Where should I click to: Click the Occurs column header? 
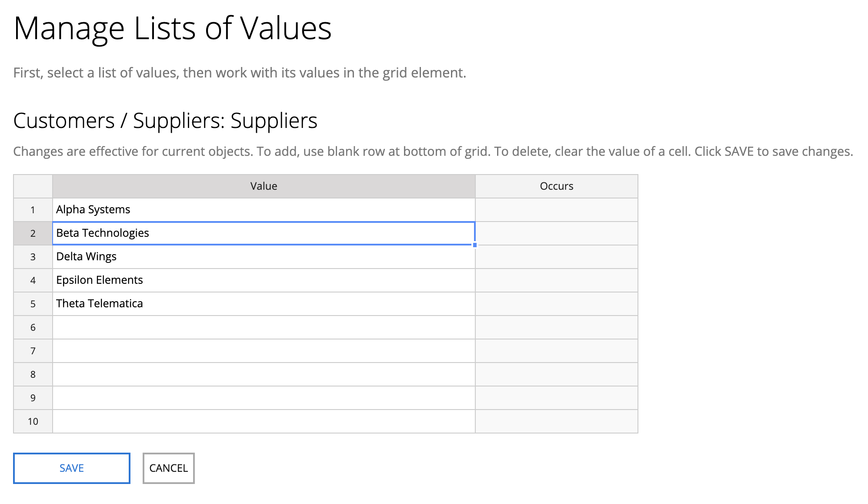click(556, 186)
